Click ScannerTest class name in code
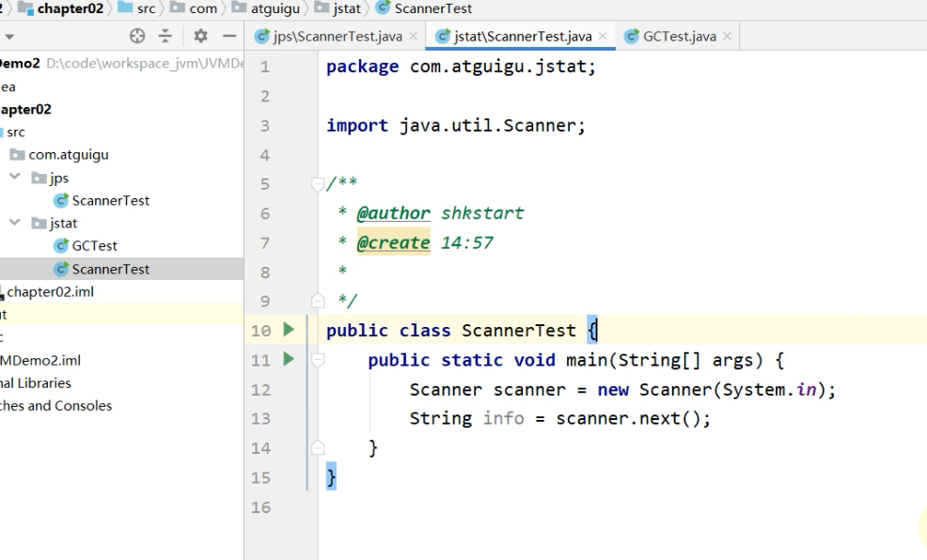The height and width of the screenshot is (560, 927). [x=518, y=331]
